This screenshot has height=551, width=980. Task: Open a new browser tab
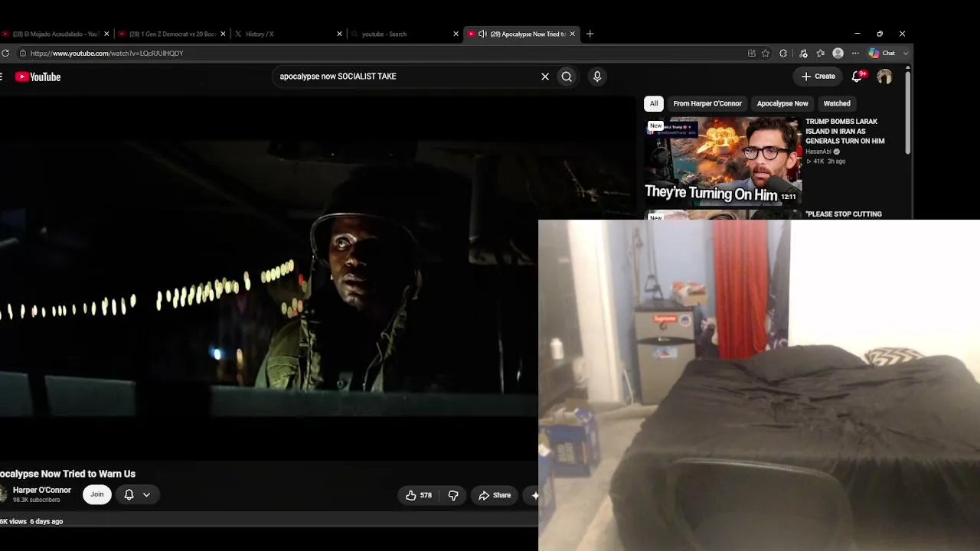coord(590,34)
